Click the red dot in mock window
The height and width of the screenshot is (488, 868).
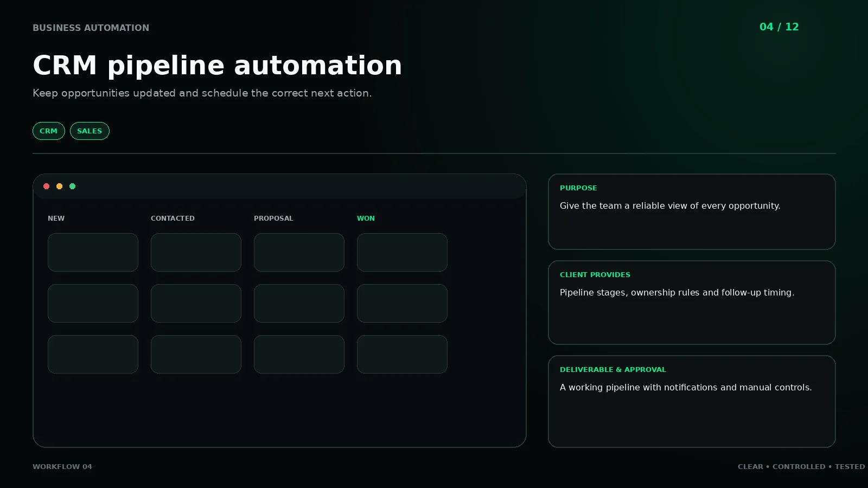[x=46, y=186]
